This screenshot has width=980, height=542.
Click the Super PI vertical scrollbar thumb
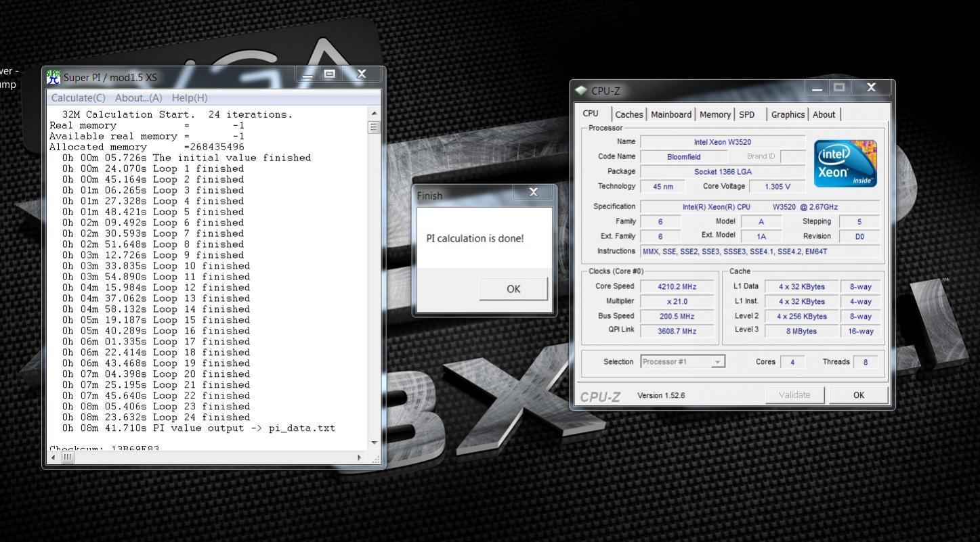pyautogui.click(x=375, y=127)
